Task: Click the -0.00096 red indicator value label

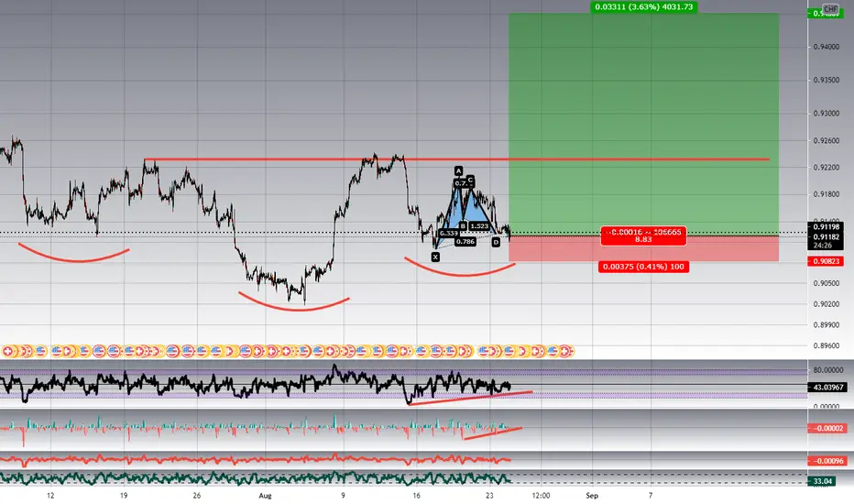Action: pyautogui.click(x=827, y=461)
